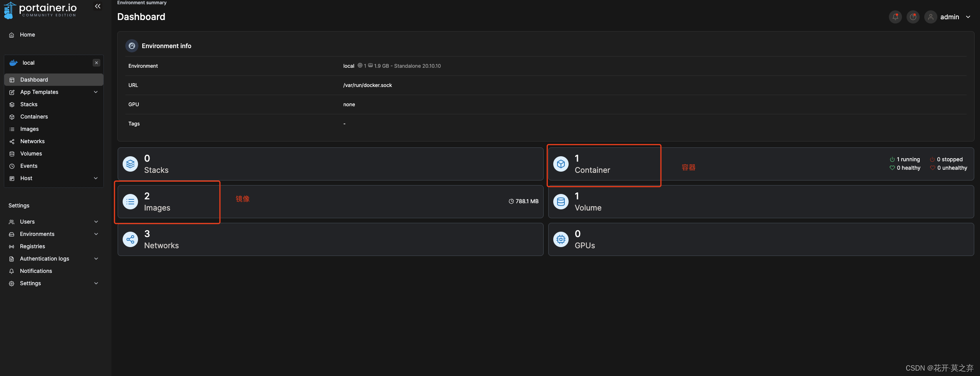980x376 pixels.
Task: Open the 1 Container summary panel
Action: pyautogui.click(x=604, y=165)
